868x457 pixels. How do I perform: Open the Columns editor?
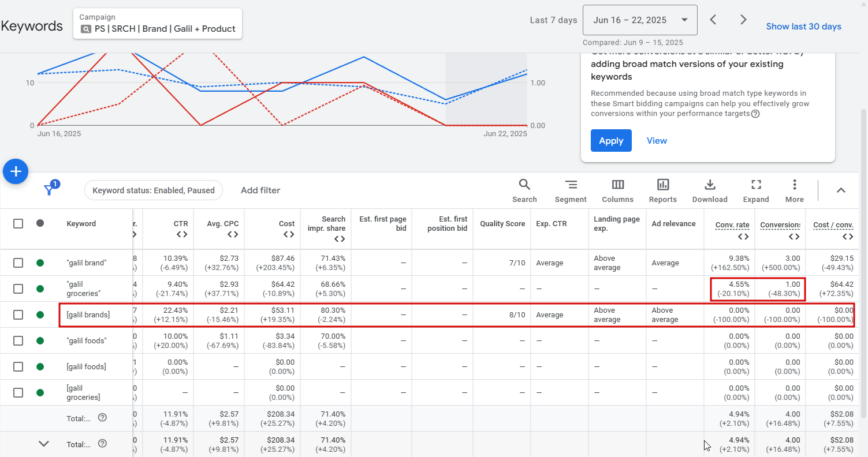617,190
